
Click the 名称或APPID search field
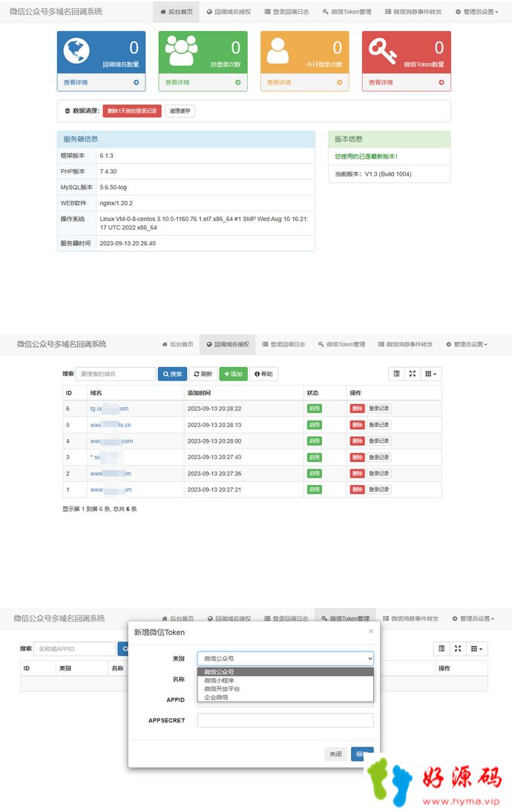click(74, 649)
